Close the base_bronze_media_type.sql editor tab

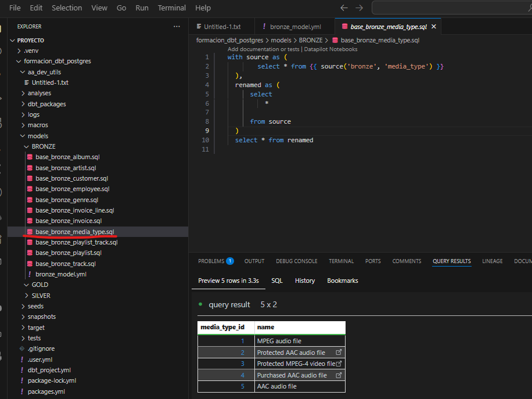click(433, 27)
